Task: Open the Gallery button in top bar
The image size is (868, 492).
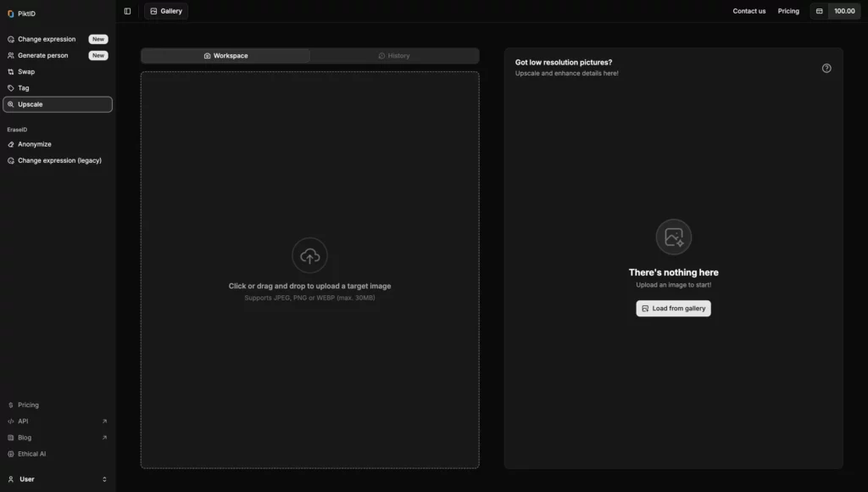Action: tap(166, 11)
